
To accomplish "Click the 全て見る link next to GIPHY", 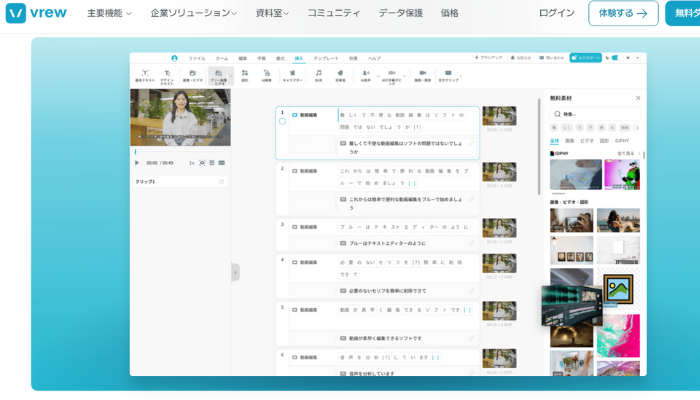I will coord(628,153).
